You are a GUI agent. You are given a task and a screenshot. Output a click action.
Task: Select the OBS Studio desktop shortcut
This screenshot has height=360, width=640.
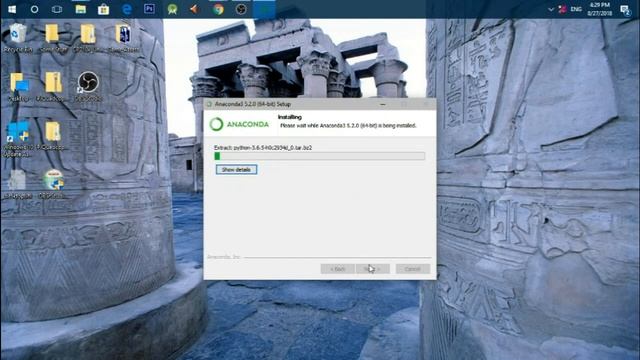click(x=88, y=86)
